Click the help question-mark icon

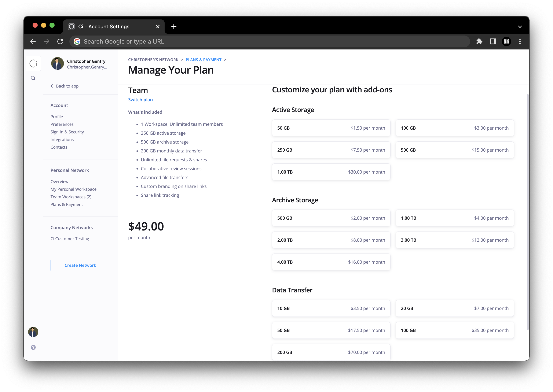tap(33, 347)
